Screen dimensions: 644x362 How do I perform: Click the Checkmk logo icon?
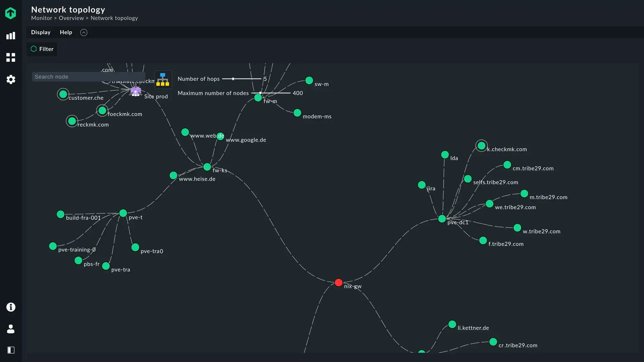(11, 13)
